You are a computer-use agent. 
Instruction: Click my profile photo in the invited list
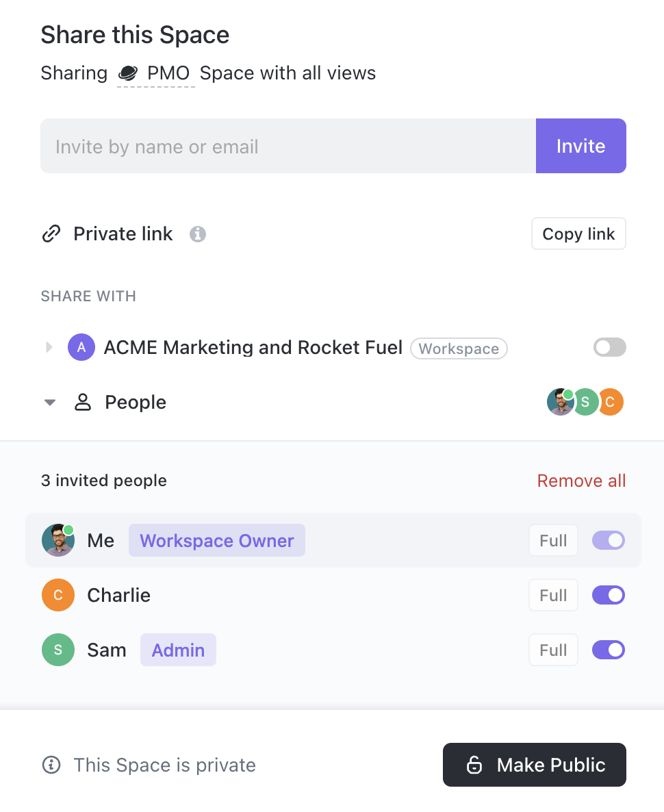[58, 540]
